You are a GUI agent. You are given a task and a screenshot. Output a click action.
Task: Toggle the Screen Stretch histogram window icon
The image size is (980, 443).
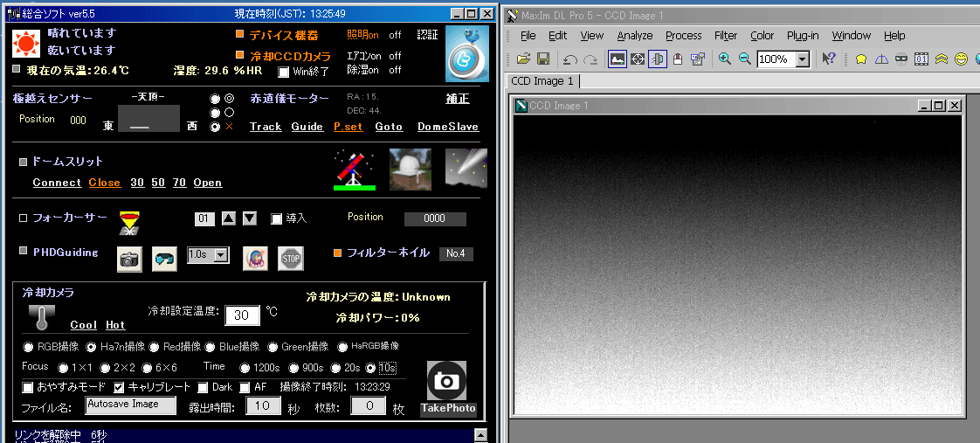pyautogui.click(x=618, y=59)
